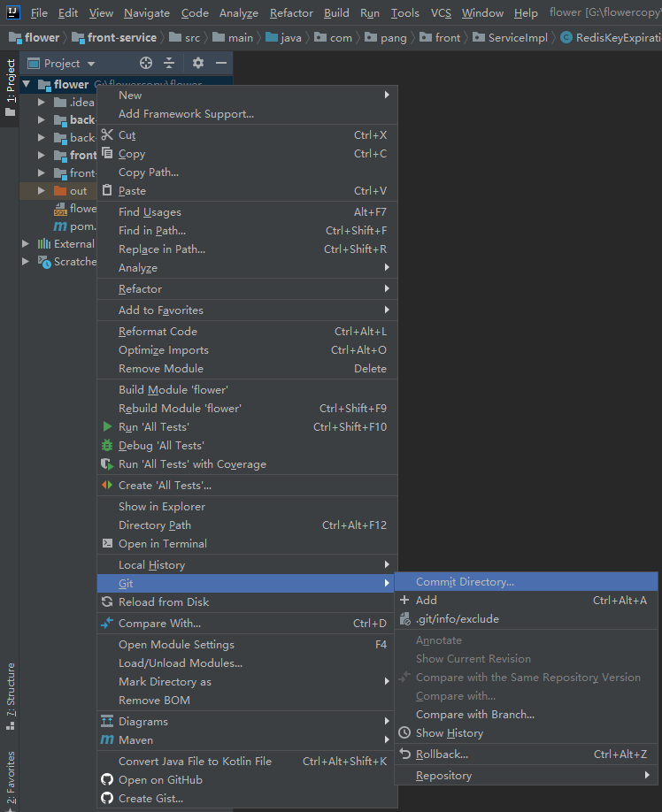Image resolution: width=662 pixels, height=812 pixels.
Task: Click the Compare With arrows icon
Action: coord(107,623)
